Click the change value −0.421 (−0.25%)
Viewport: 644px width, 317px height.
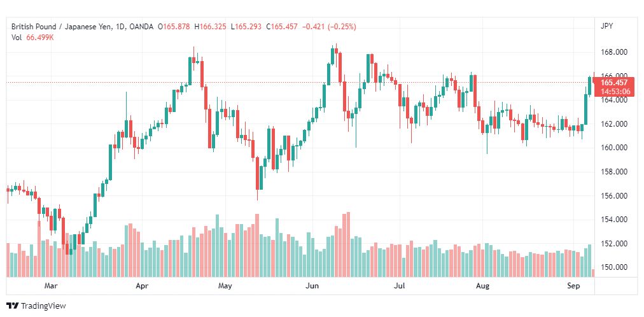(x=329, y=27)
